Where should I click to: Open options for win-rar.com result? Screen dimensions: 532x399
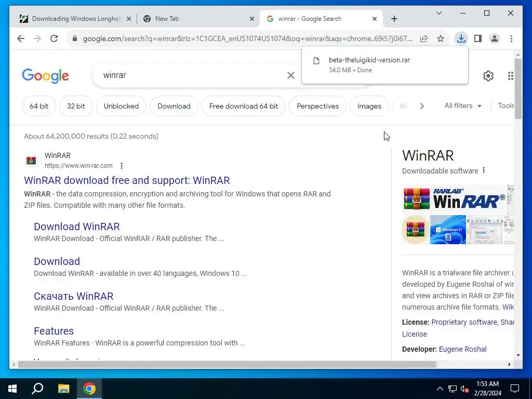click(122, 166)
